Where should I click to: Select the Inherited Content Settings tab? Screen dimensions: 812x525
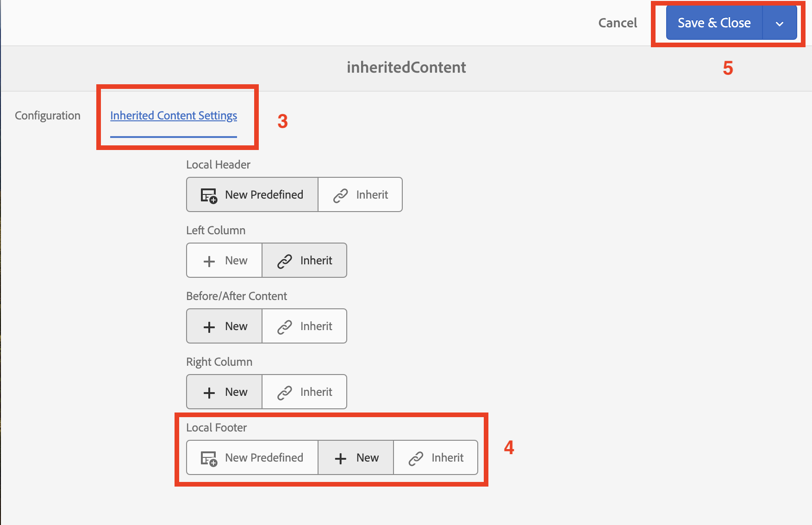pos(174,115)
